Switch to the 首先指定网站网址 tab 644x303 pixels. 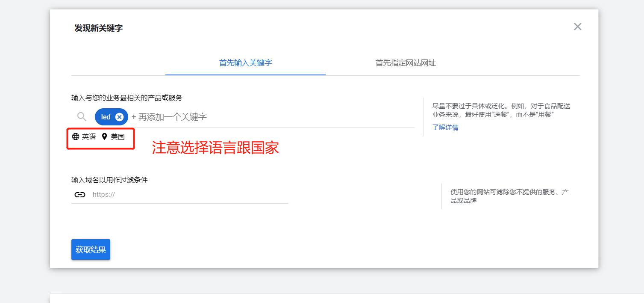pos(405,62)
